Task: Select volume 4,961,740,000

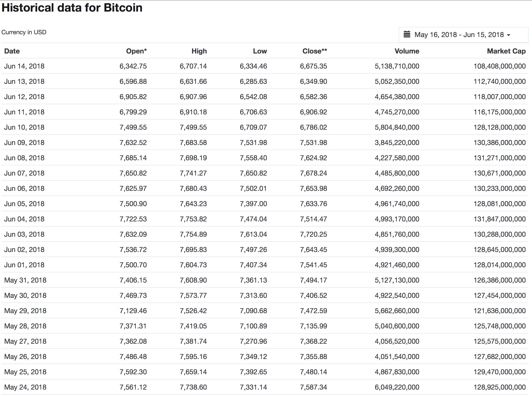Action: (x=397, y=204)
